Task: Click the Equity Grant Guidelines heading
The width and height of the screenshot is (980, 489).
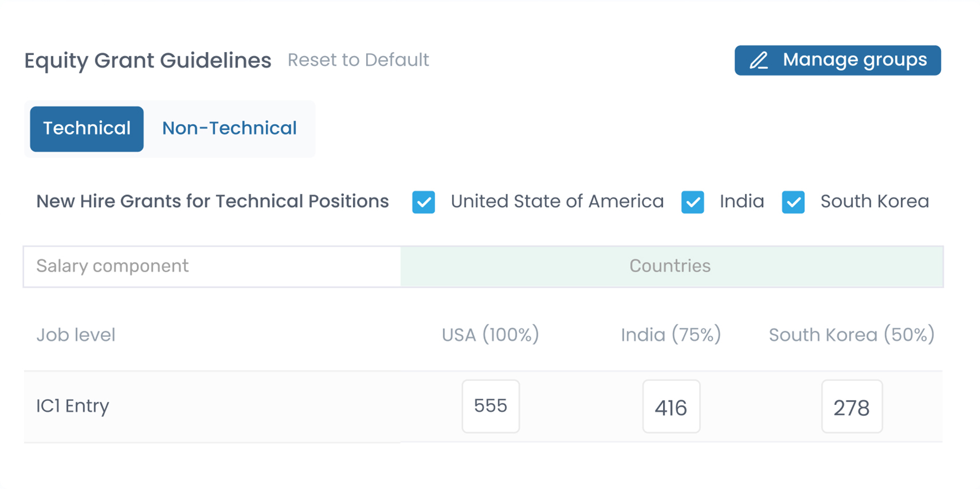Action: tap(148, 60)
